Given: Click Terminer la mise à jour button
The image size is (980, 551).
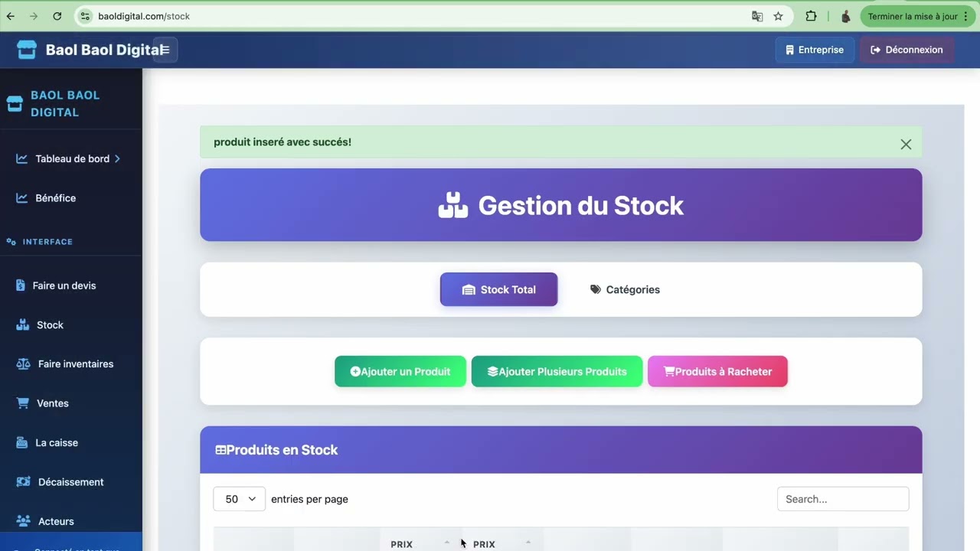Looking at the screenshot, I should (913, 16).
